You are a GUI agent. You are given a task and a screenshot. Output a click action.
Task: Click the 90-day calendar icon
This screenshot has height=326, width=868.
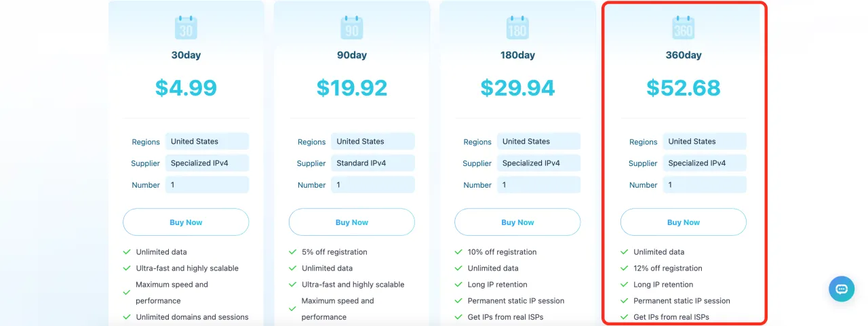pyautogui.click(x=352, y=28)
